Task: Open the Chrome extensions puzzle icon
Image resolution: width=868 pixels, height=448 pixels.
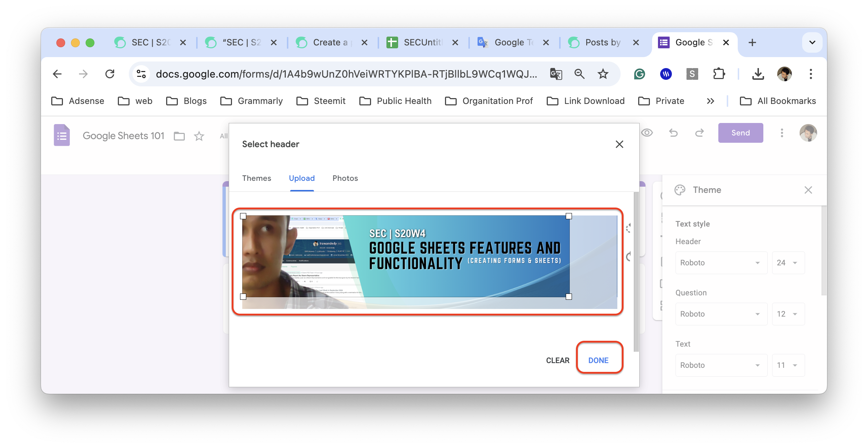Action: [719, 74]
